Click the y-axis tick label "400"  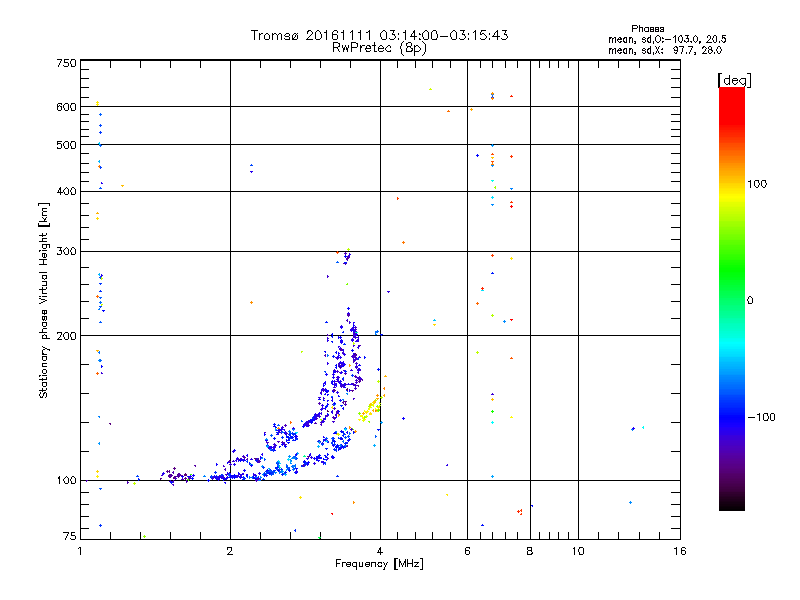tap(66, 191)
